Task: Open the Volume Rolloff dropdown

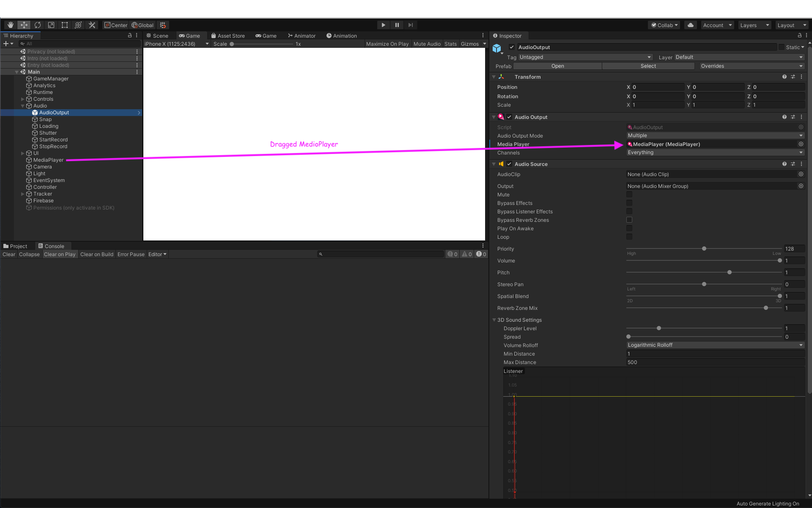Action: (x=715, y=345)
